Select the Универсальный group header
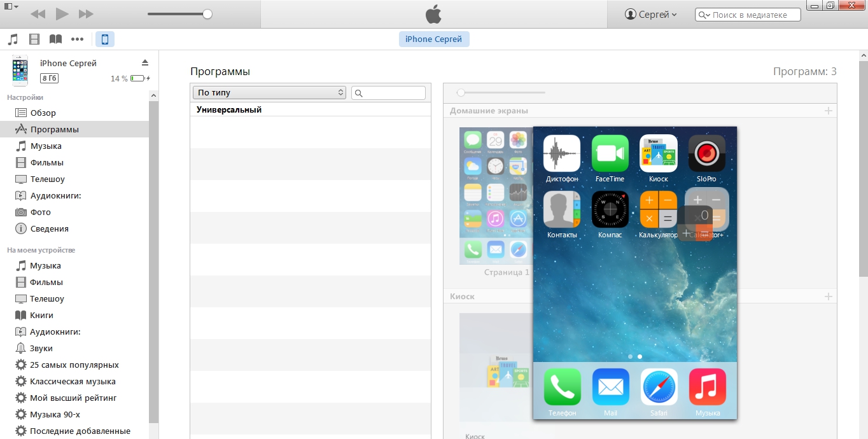 (311, 110)
